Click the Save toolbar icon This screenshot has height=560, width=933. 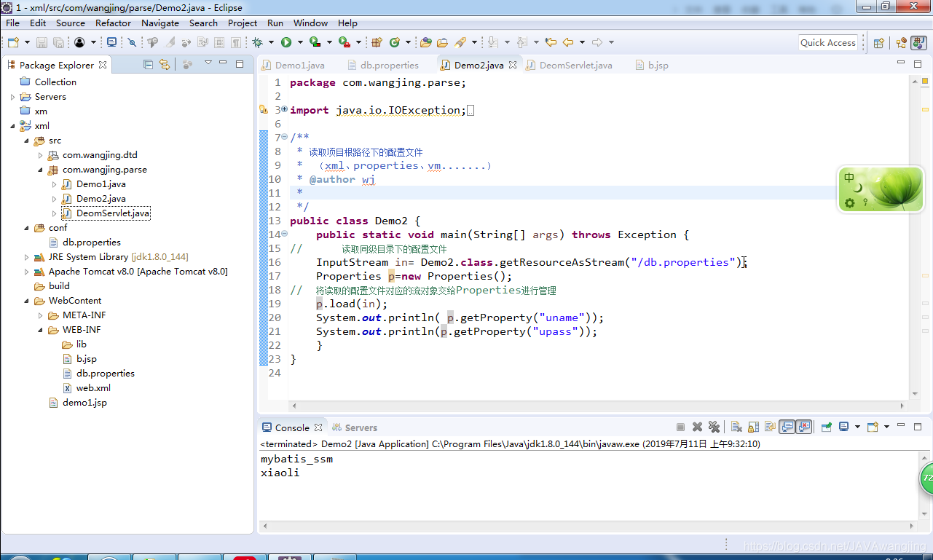coord(42,42)
